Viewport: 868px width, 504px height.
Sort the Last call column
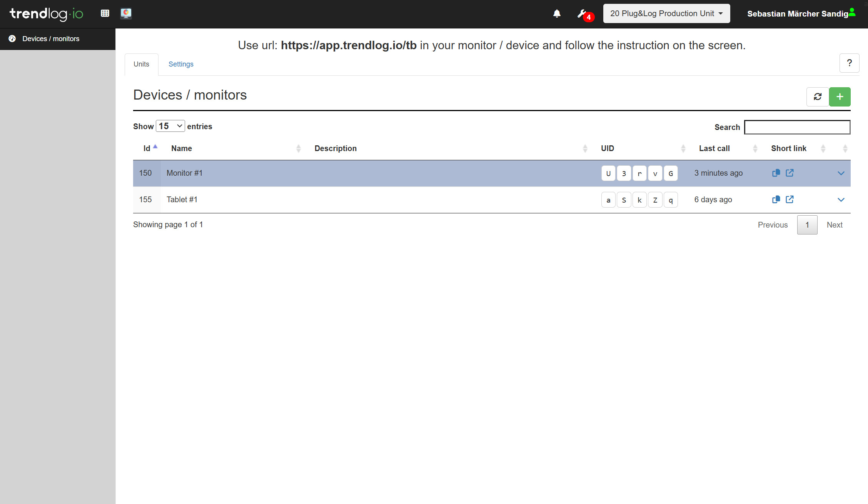click(x=755, y=148)
